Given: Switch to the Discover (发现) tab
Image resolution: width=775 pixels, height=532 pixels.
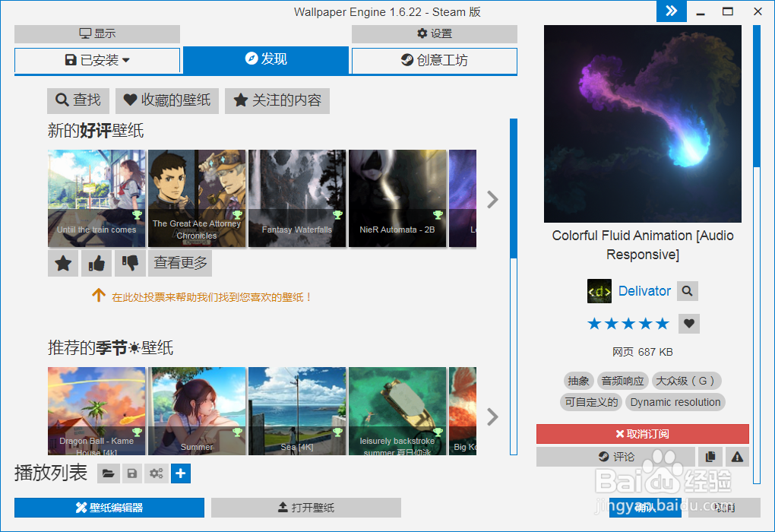Looking at the screenshot, I should click(266, 59).
